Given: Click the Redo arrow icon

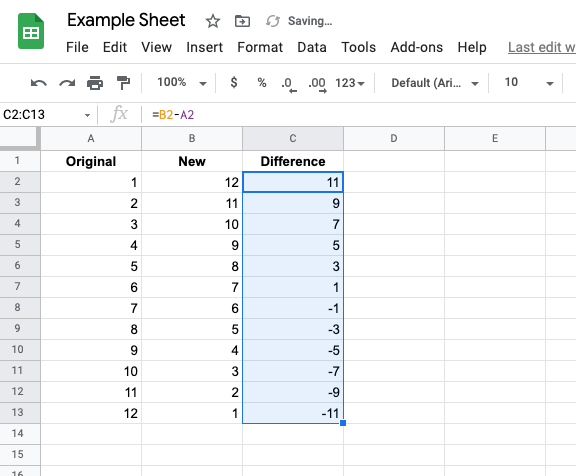Looking at the screenshot, I should coord(67,83).
